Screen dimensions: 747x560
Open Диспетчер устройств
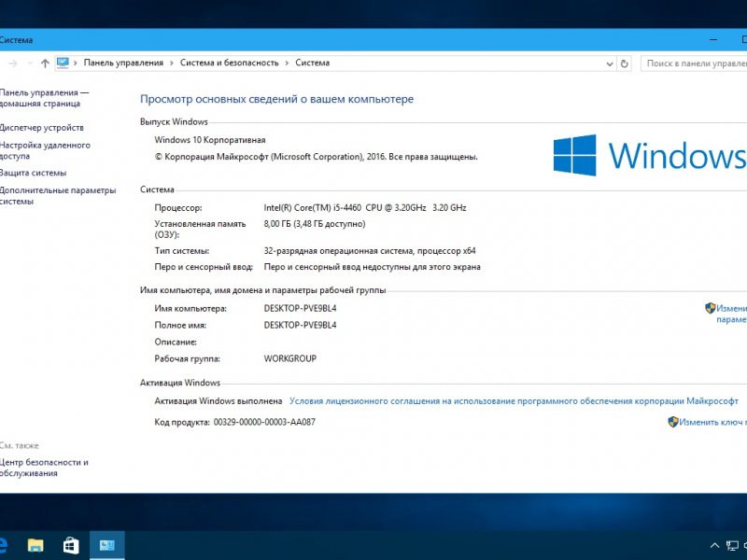(41, 128)
